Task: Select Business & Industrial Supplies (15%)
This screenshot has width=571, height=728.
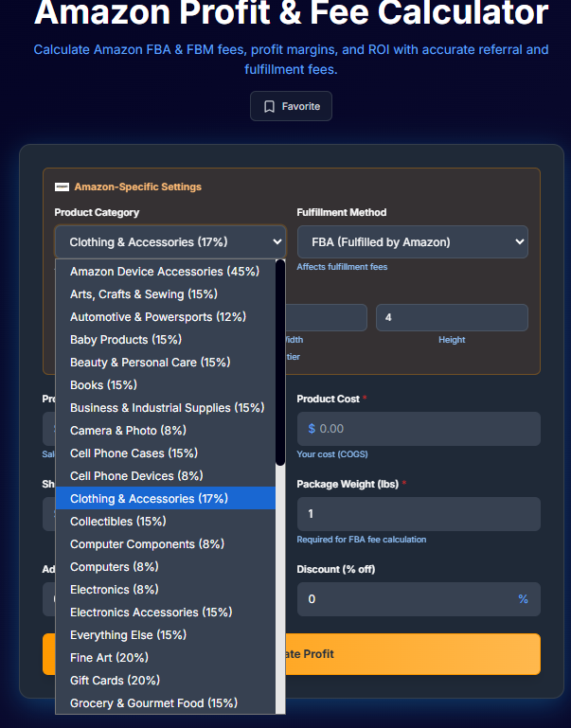Action: (166, 408)
